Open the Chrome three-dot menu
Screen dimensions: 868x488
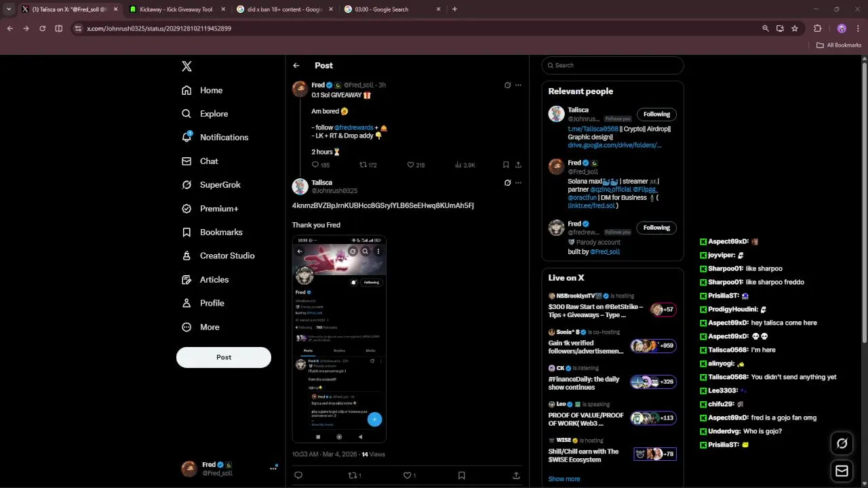pyautogui.click(x=857, y=28)
